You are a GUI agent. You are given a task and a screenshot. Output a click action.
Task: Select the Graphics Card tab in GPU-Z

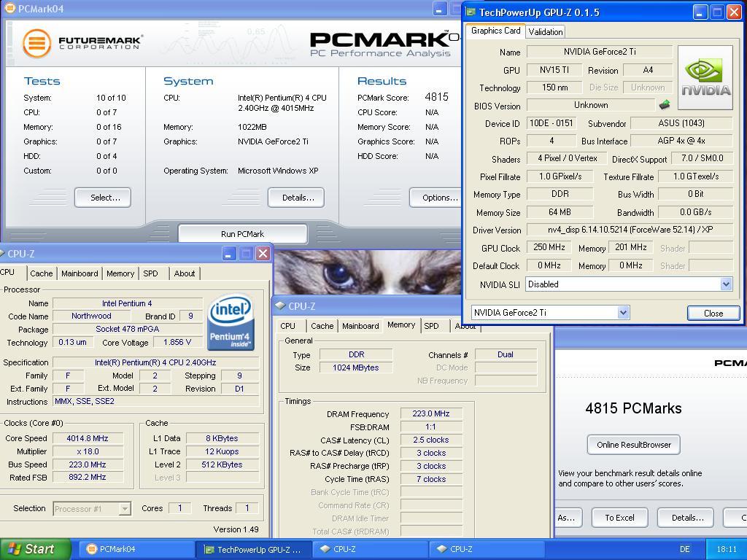pyautogui.click(x=495, y=31)
